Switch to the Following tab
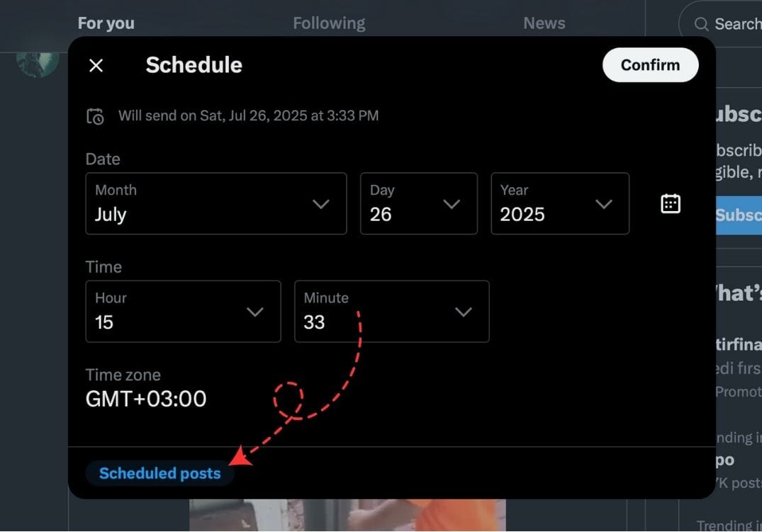Image resolution: width=762 pixels, height=532 pixels. point(329,22)
